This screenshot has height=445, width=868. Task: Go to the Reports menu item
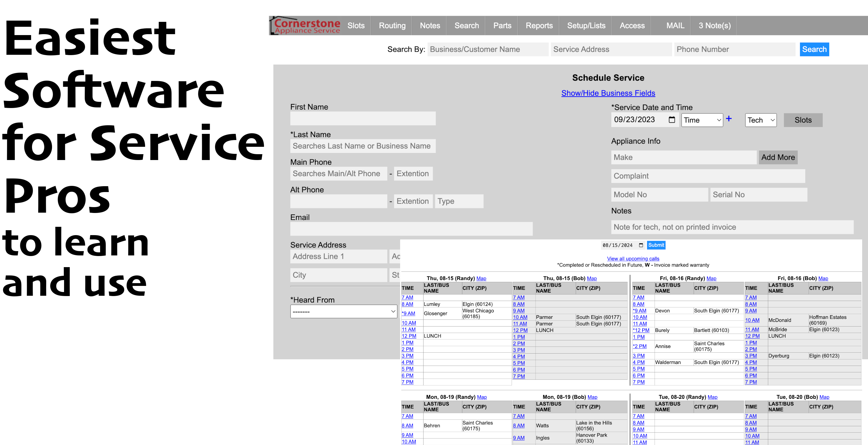(x=539, y=26)
